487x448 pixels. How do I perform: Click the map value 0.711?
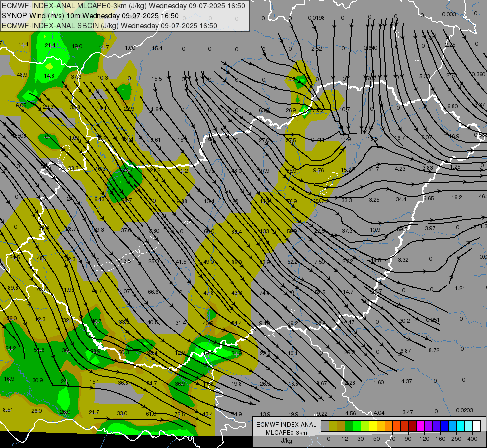(x=318, y=140)
